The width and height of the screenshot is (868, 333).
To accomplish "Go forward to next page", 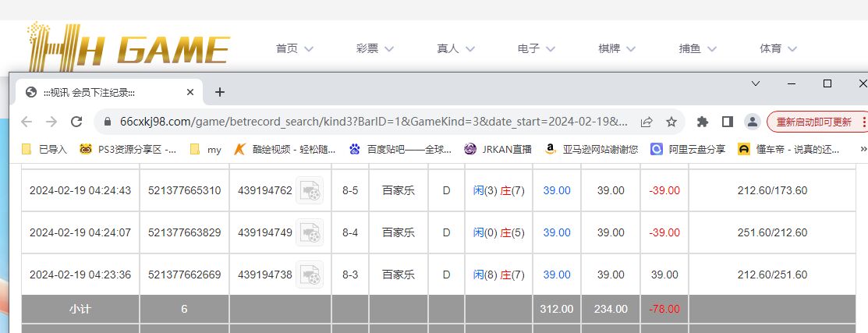I will point(51,122).
